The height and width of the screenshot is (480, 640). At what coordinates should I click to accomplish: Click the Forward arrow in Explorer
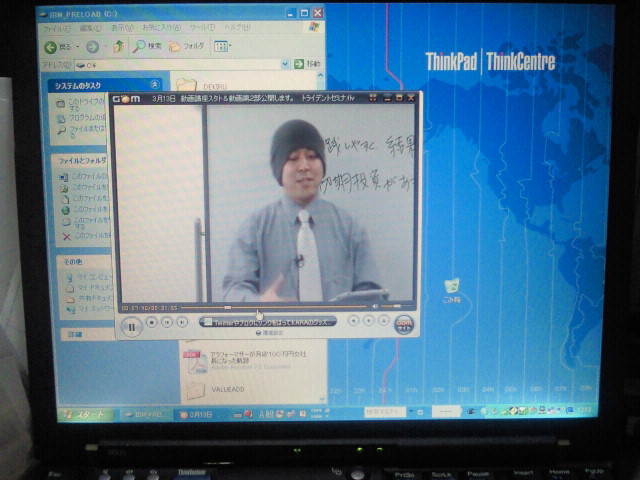click(93, 47)
